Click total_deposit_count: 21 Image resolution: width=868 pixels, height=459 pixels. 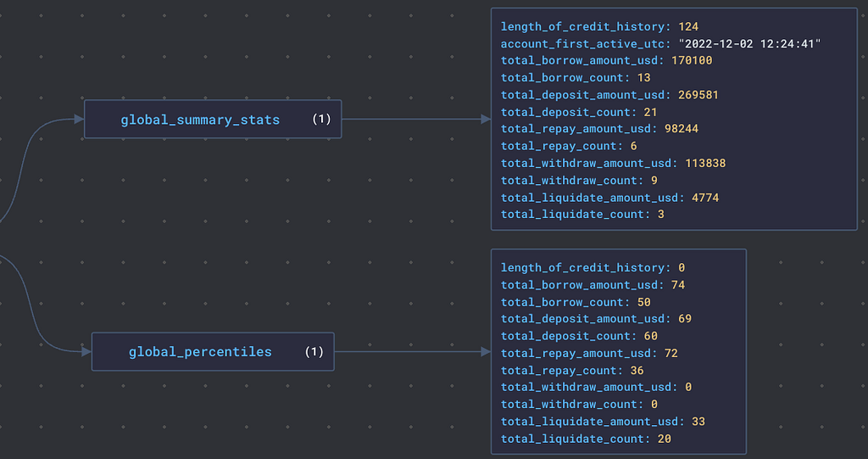point(579,112)
